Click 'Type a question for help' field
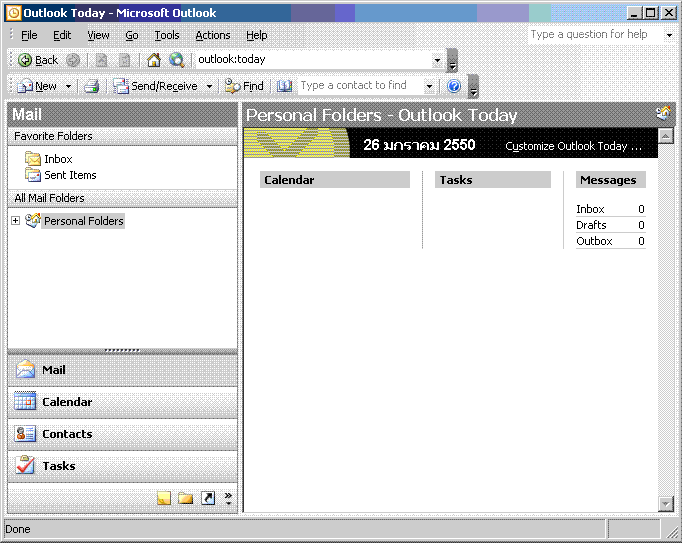This screenshot has height=543, width=682. [x=596, y=34]
